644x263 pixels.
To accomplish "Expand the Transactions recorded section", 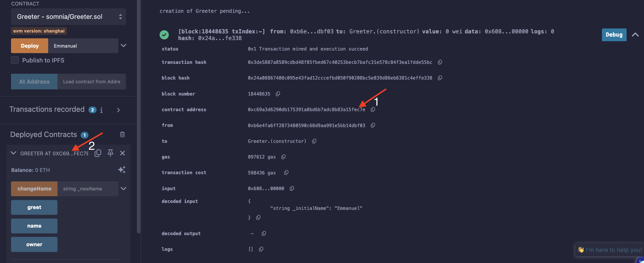I will click(118, 110).
